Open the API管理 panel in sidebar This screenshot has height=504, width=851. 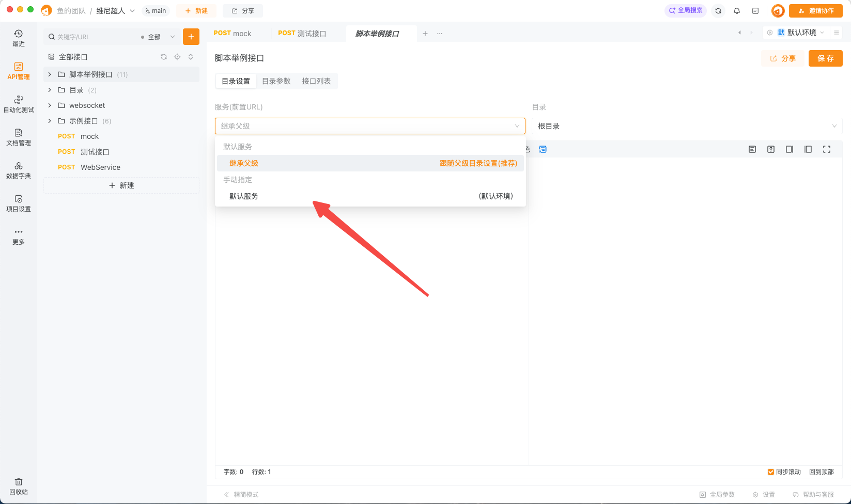tap(18, 71)
